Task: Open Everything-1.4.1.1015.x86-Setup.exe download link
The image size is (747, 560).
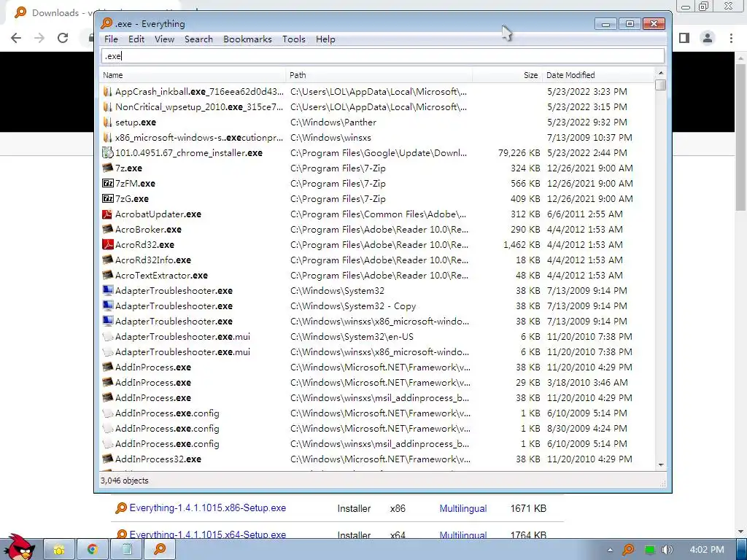Action: point(208,508)
